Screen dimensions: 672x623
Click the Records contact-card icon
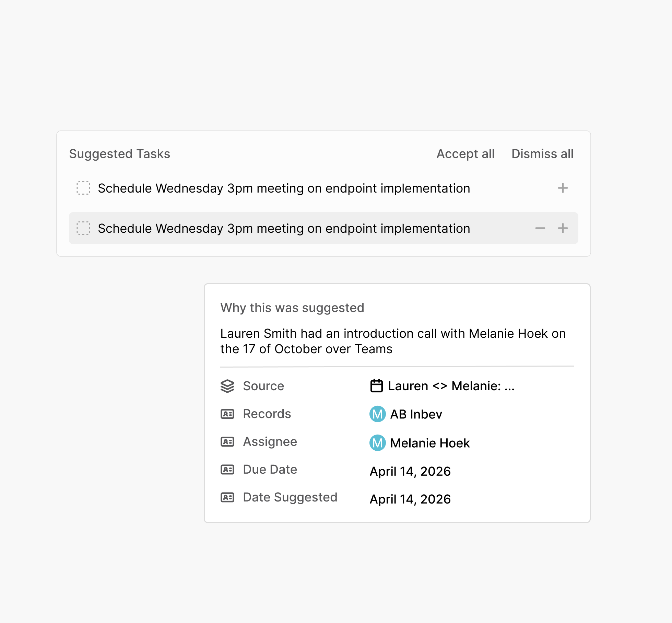(227, 414)
